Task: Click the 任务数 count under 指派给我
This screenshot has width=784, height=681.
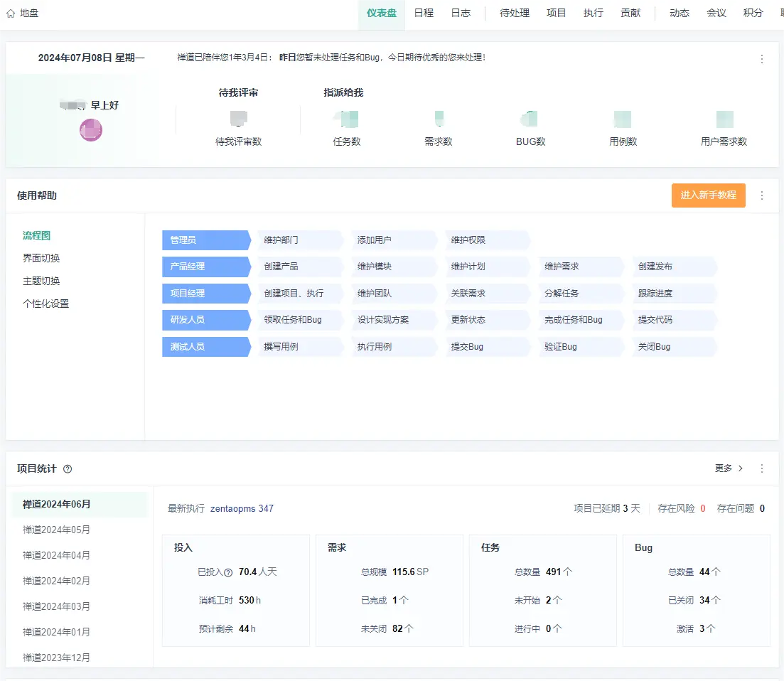Action: coord(346,119)
